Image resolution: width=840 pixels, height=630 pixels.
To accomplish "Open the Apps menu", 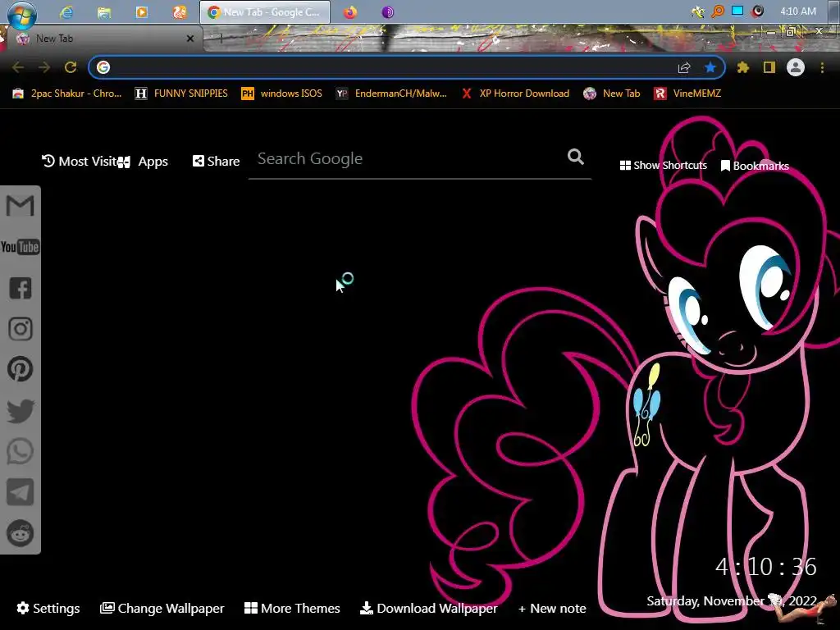I will pyautogui.click(x=143, y=162).
